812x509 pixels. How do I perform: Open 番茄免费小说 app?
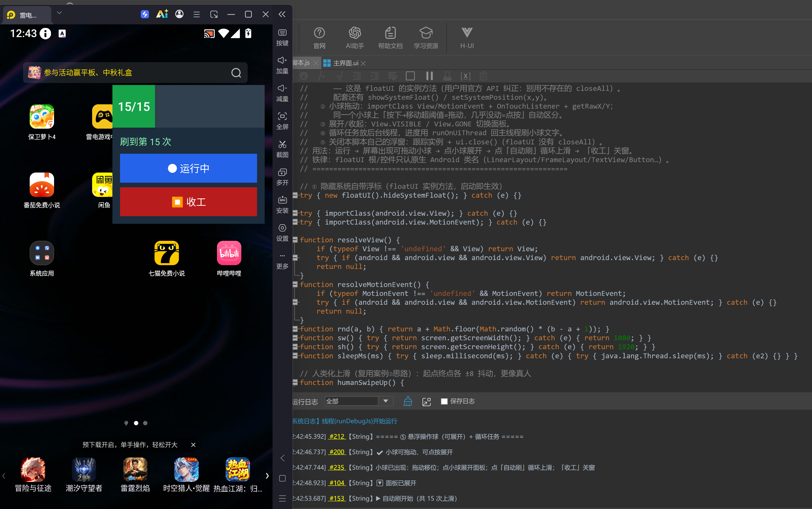tap(42, 190)
